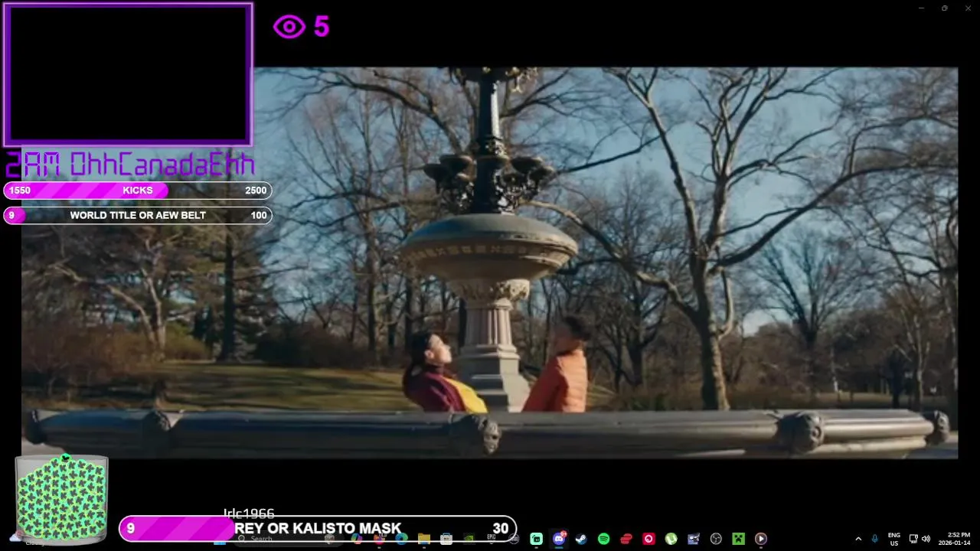Open OBS Studio from the taskbar

(x=716, y=539)
